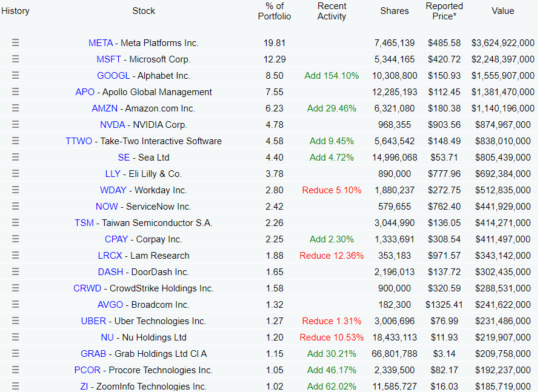Select the 14,996,068 shares cell
This screenshot has width=540, height=392.
(x=395, y=158)
